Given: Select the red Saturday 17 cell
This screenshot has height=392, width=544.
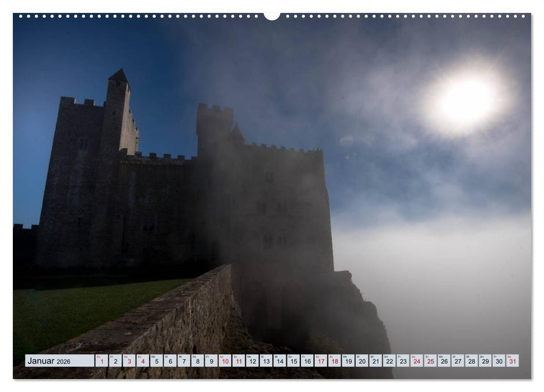Looking at the screenshot, I should [x=321, y=361].
